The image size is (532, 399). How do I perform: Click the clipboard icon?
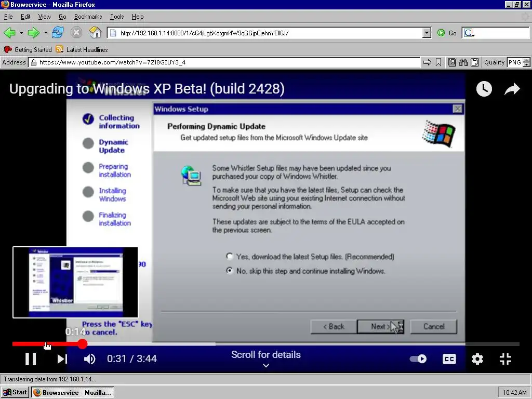[475, 62]
